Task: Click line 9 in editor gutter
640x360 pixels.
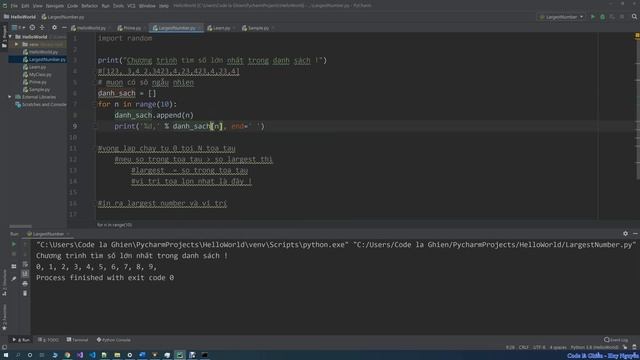Action: [75, 126]
